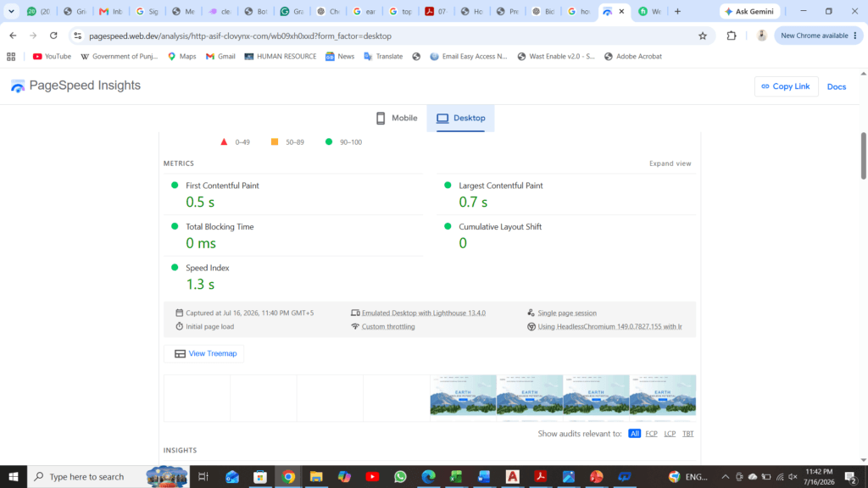This screenshot has height=488, width=868.
Task: Click the Copy Link button
Action: (x=786, y=86)
